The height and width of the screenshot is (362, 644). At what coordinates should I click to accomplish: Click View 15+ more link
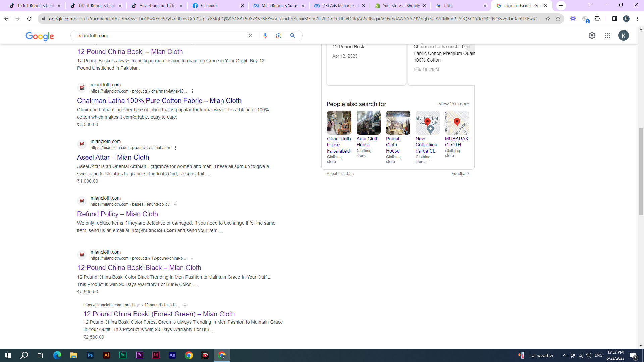453,104
